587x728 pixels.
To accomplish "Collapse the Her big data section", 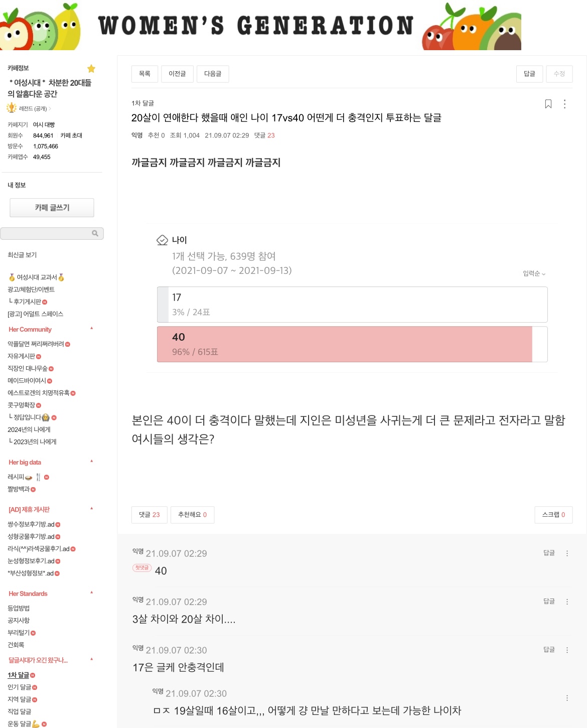I will [x=92, y=462].
